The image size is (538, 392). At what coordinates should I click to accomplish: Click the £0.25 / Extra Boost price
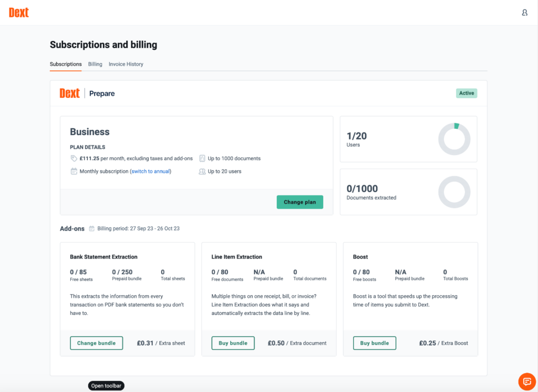[x=443, y=343]
